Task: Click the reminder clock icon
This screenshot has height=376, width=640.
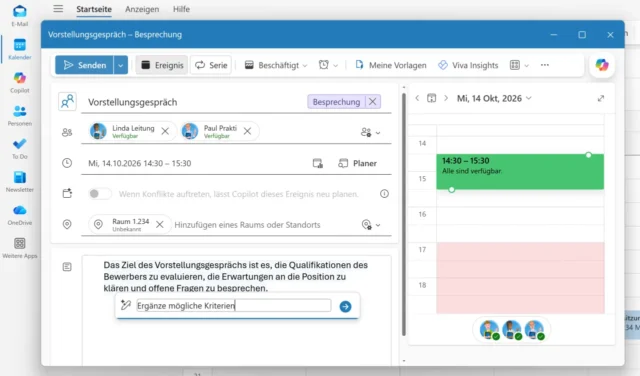Action: (324, 65)
